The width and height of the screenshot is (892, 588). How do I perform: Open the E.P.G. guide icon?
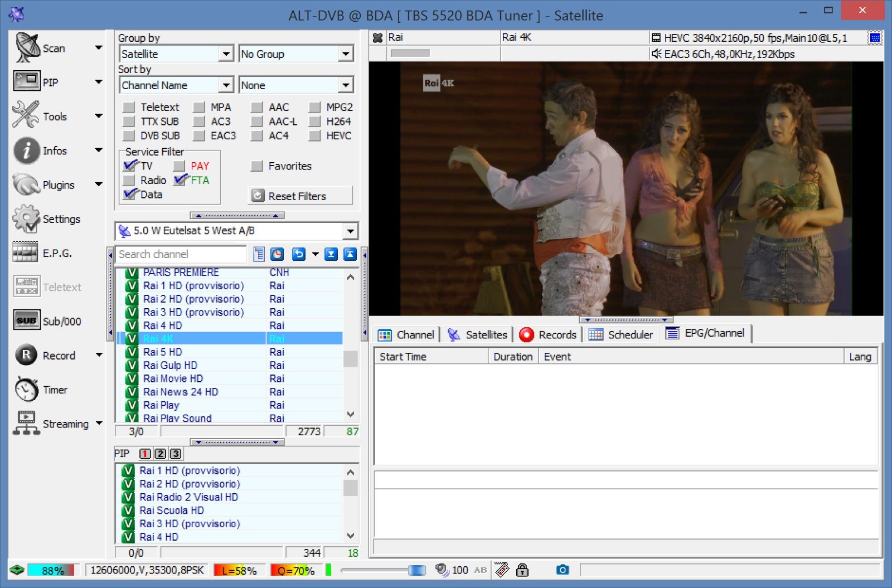(x=26, y=252)
